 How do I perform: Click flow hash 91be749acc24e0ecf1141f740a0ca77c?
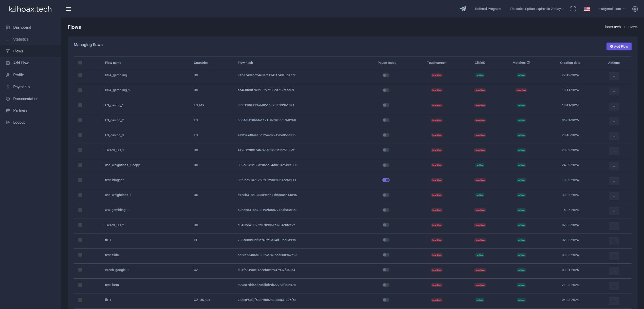click(x=267, y=75)
